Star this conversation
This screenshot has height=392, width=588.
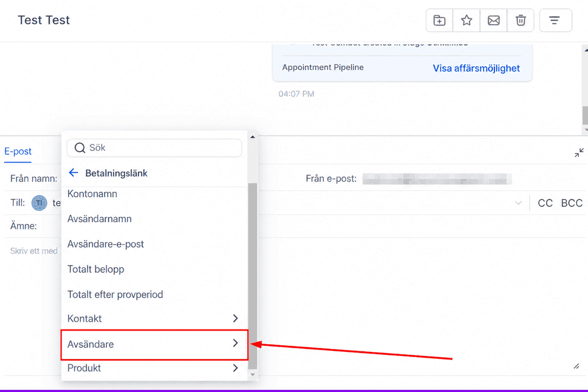click(x=466, y=20)
